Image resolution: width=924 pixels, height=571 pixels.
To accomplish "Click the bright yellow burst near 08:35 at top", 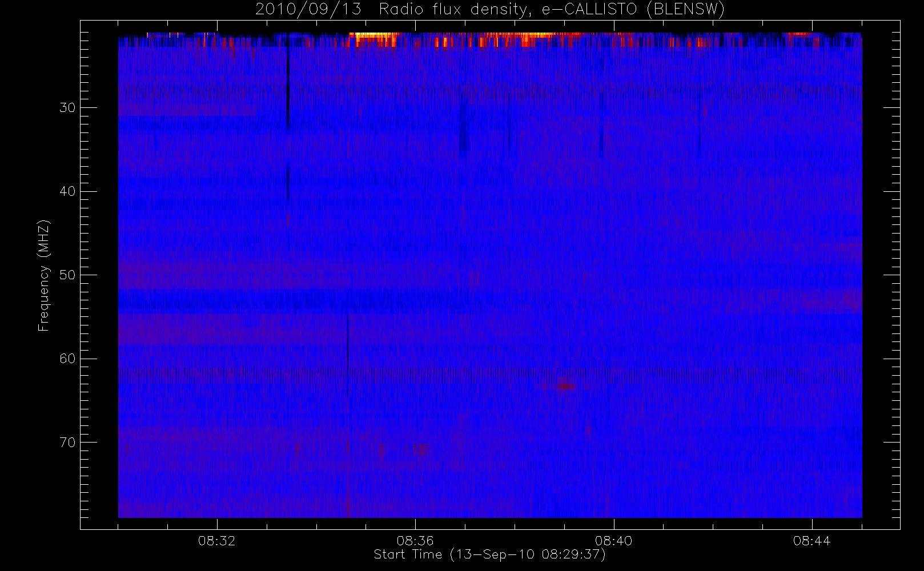I will click(x=374, y=38).
